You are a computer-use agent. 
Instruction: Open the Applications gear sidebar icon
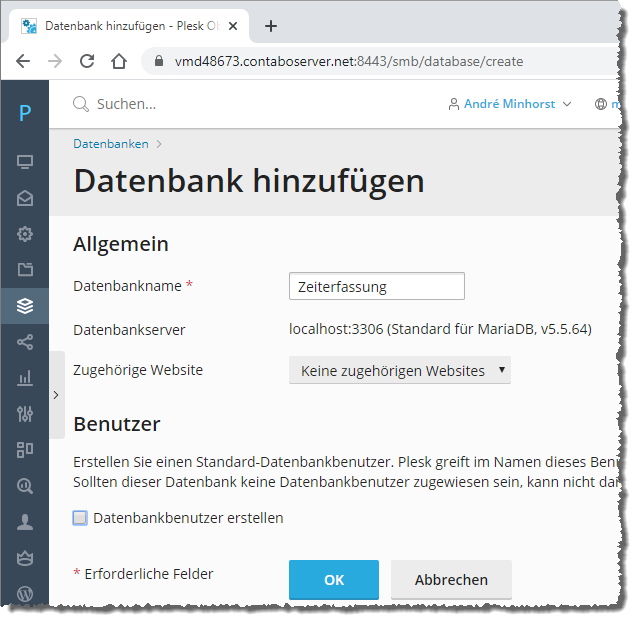coord(25,234)
